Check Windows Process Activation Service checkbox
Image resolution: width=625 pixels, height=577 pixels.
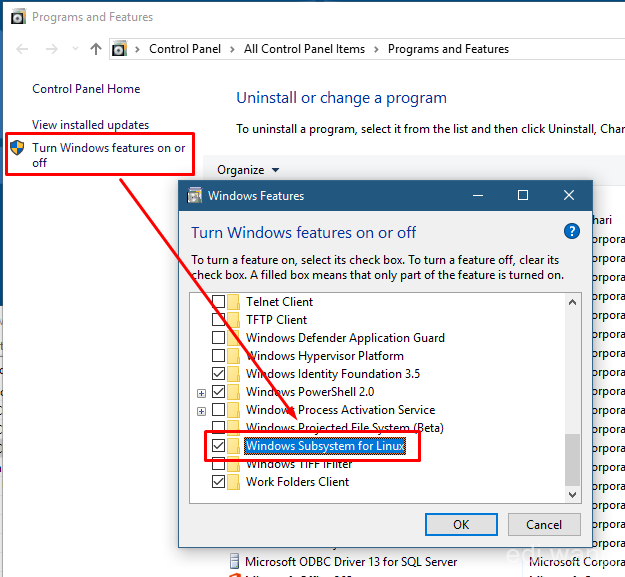[x=218, y=410]
